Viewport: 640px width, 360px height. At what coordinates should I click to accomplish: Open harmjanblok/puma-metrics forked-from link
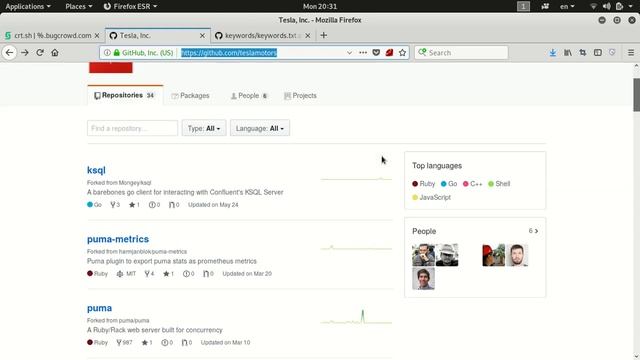pos(153,252)
